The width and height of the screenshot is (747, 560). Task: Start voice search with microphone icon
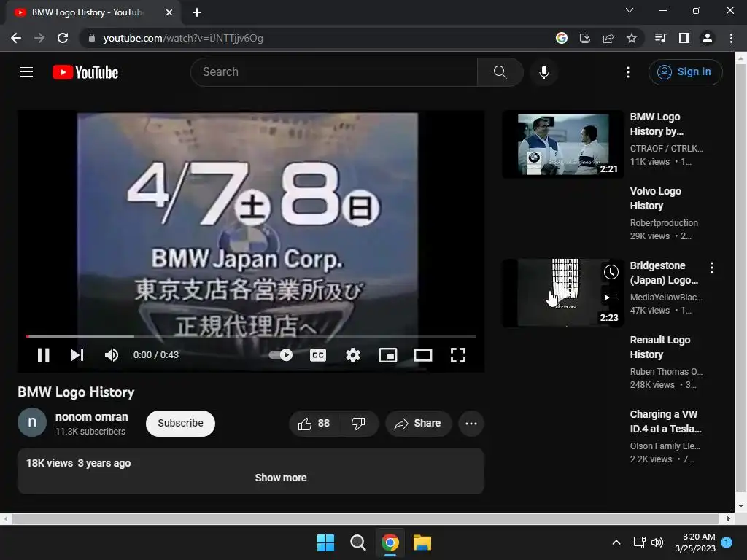[544, 72]
